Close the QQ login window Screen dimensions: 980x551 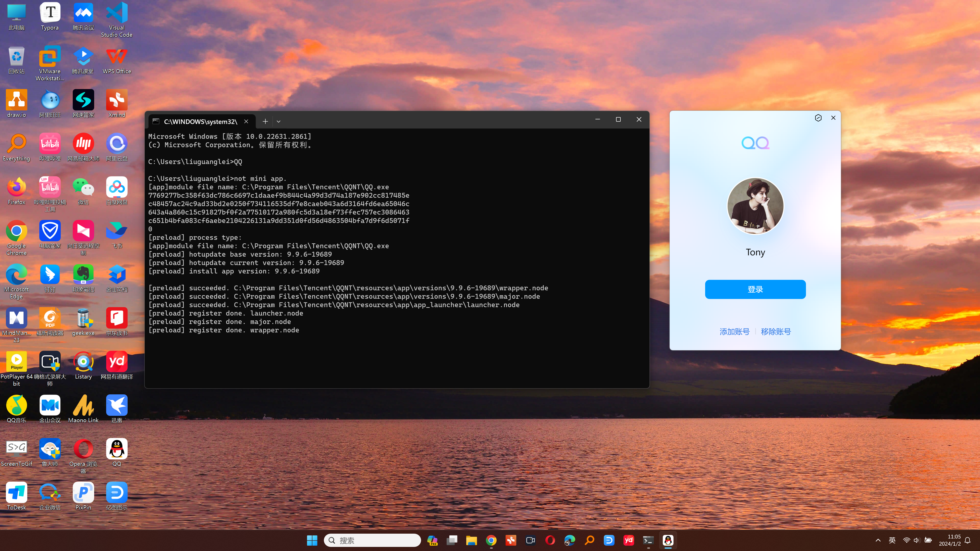pyautogui.click(x=833, y=118)
